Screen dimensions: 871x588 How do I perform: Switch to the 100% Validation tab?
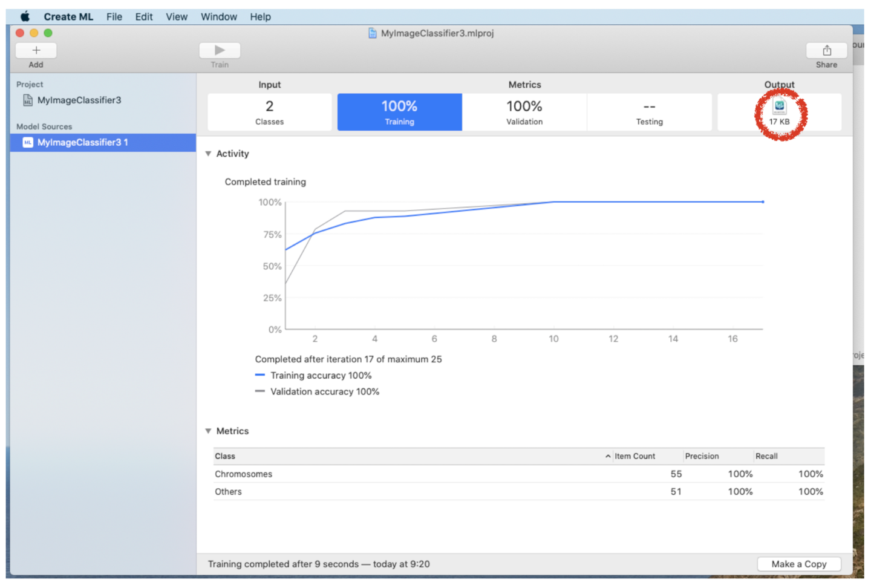pos(524,112)
